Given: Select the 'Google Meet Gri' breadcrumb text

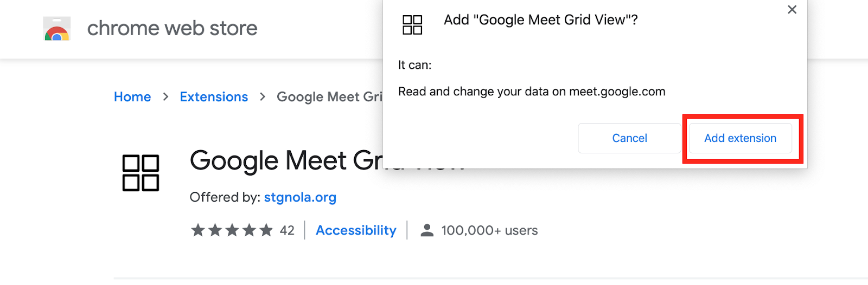Looking at the screenshot, I should [330, 97].
